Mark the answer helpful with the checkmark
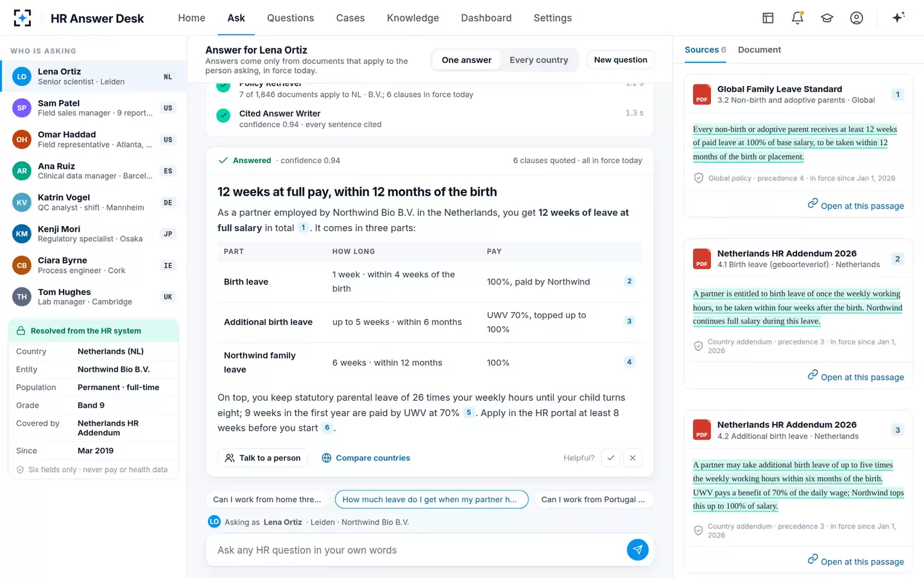924x578 pixels. point(611,458)
